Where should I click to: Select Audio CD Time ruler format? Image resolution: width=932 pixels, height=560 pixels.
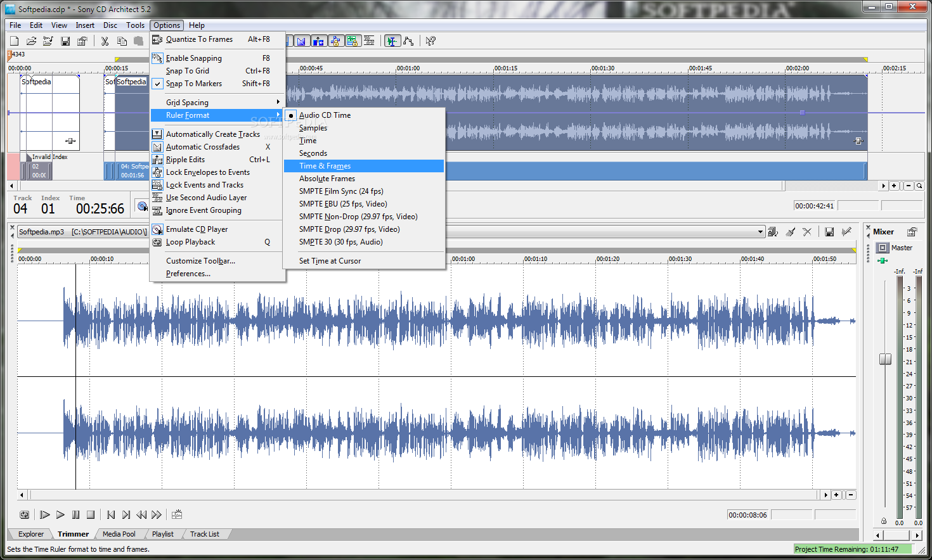pos(364,115)
